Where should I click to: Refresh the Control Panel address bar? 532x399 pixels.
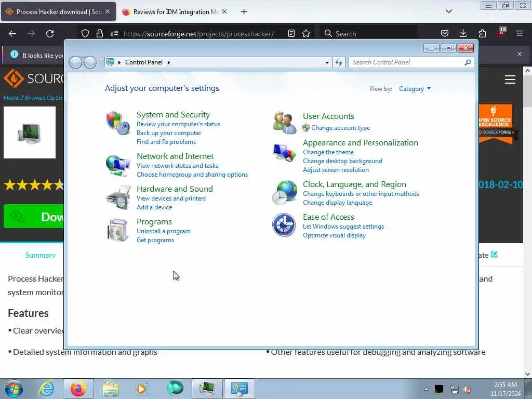(339, 62)
